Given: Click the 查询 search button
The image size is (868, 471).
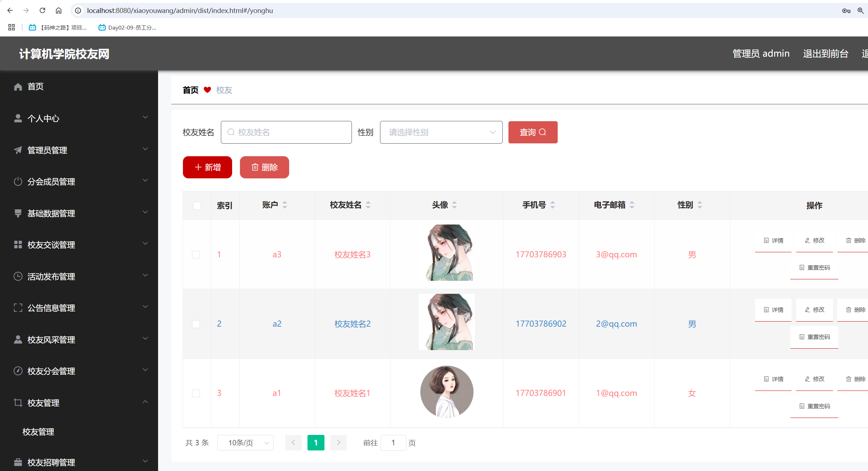Looking at the screenshot, I should [533, 132].
